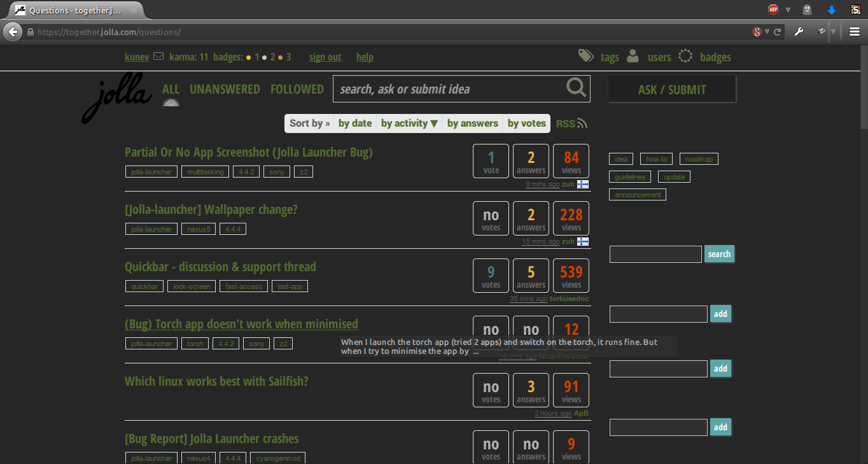Click the badges gear icon

685,56
